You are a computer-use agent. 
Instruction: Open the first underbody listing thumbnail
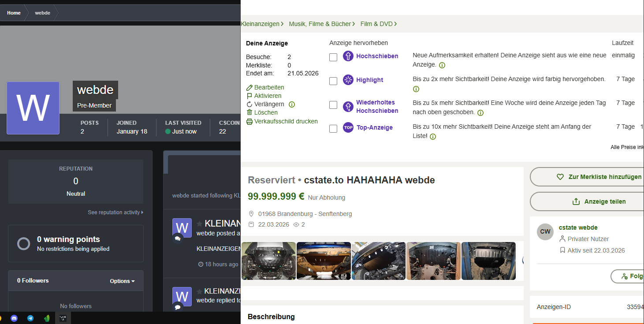point(268,261)
